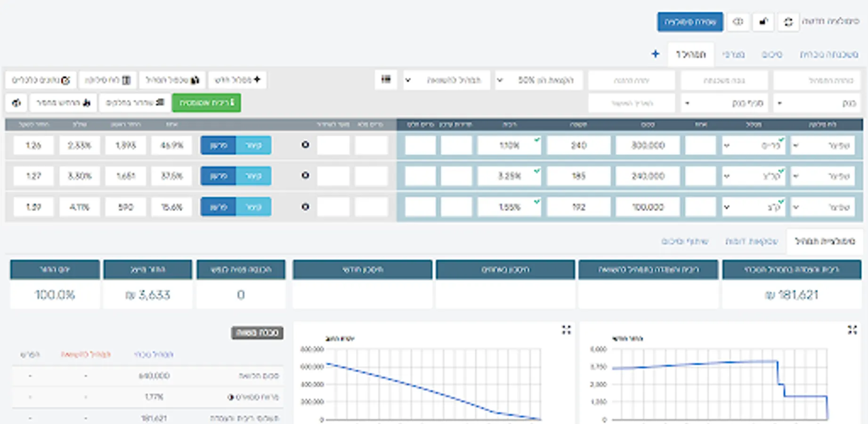Screen dimensions: 868x424
Task: Toggle the dark-blue switch segment in the 240,000 row
Action: (218, 176)
